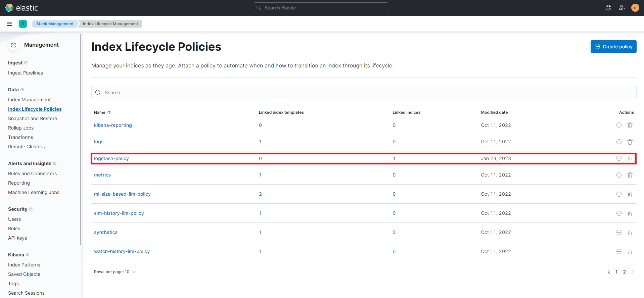The height and width of the screenshot is (298, 644).
Task: Open Index Management in sidebar
Action: click(29, 100)
